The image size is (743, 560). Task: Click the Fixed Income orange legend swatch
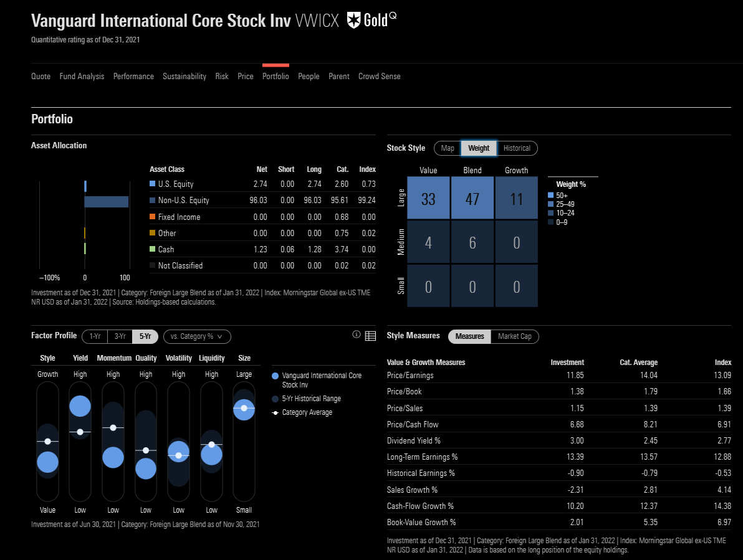[x=153, y=216]
